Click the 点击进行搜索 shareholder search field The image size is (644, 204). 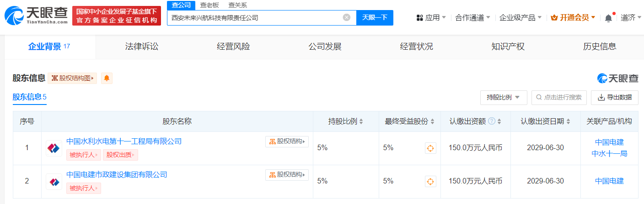(x=559, y=97)
